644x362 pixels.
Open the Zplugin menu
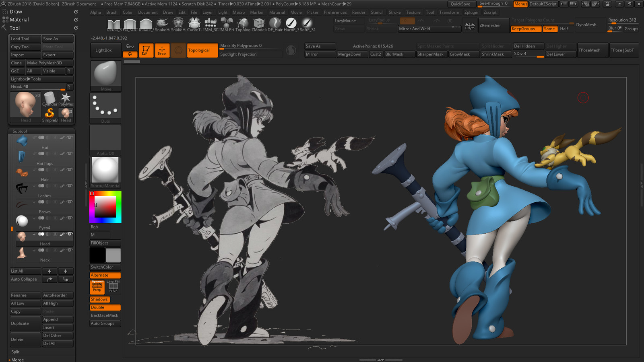pos(471,12)
